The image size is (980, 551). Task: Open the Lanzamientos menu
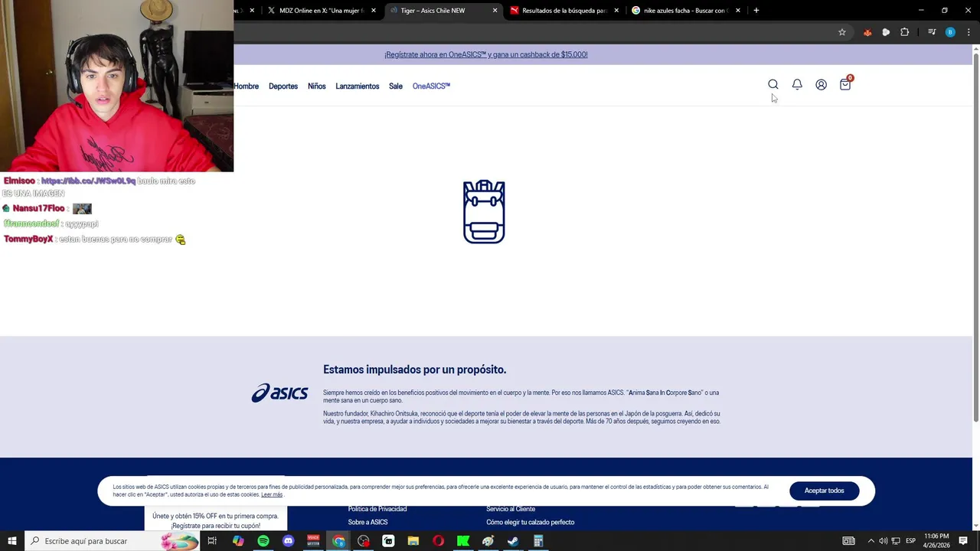click(358, 86)
